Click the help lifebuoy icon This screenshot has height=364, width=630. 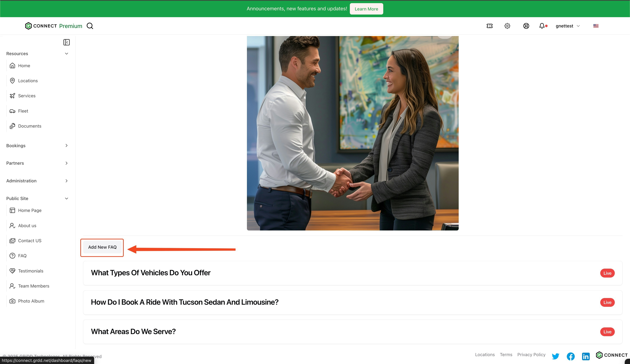click(x=526, y=26)
